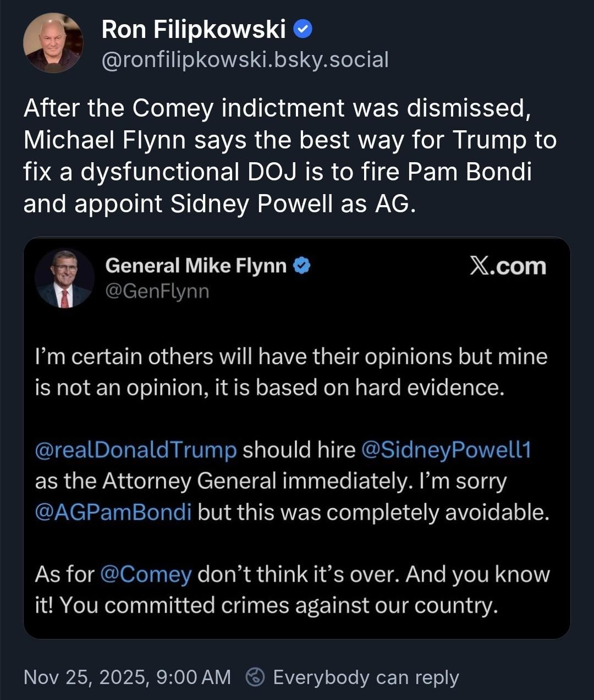
Task: Click the "based on hard evidence" paragraph
Action: tap(291, 372)
